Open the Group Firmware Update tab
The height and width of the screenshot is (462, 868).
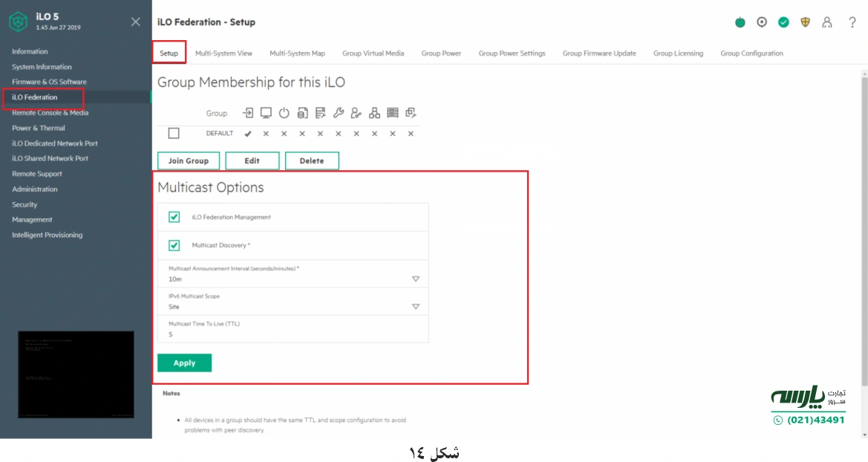[x=599, y=53]
